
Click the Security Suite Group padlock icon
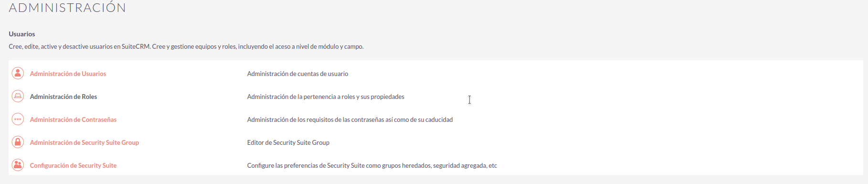pos(18,142)
